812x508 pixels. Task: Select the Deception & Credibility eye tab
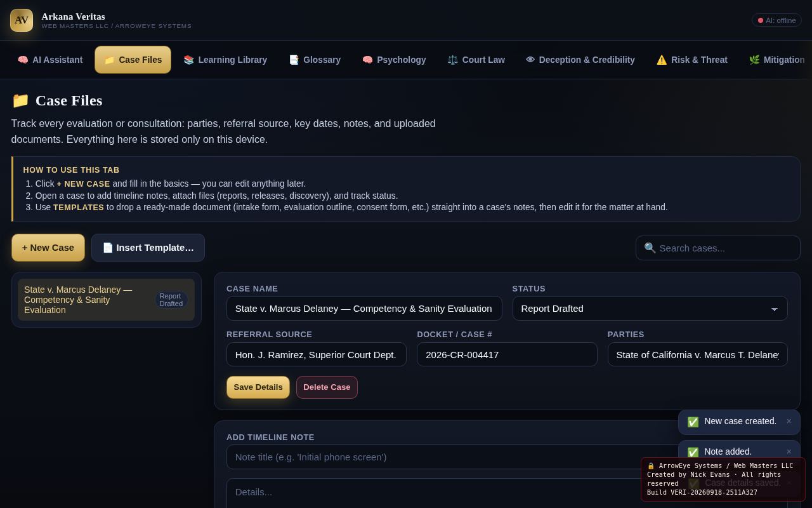click(x=580, y=60)
